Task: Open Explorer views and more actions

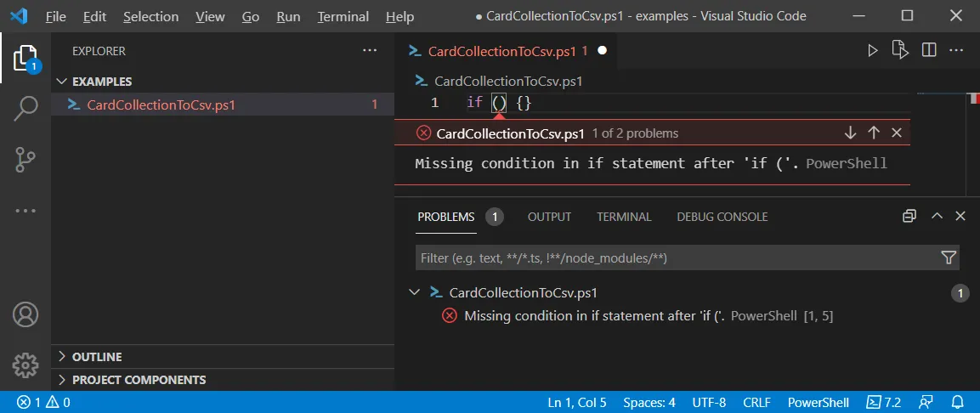Action: pos(370,51)
